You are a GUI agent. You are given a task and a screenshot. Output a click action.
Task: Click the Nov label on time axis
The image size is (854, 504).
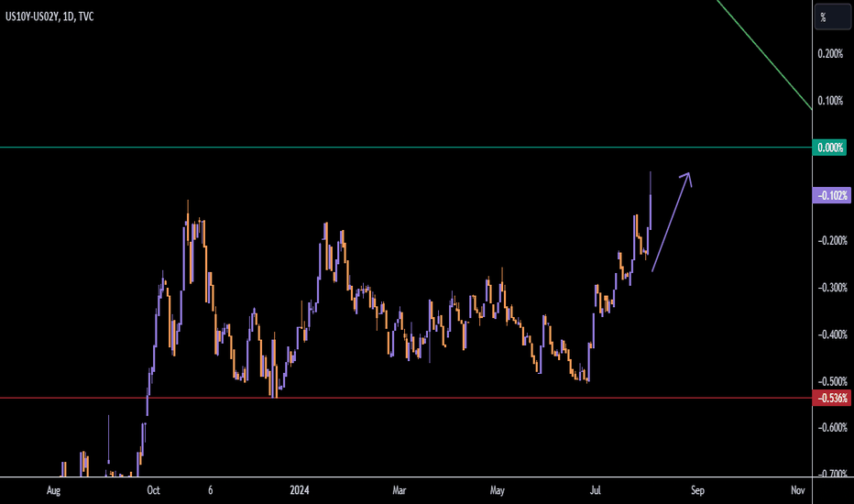pyautogui.click(x=798, y=490)
